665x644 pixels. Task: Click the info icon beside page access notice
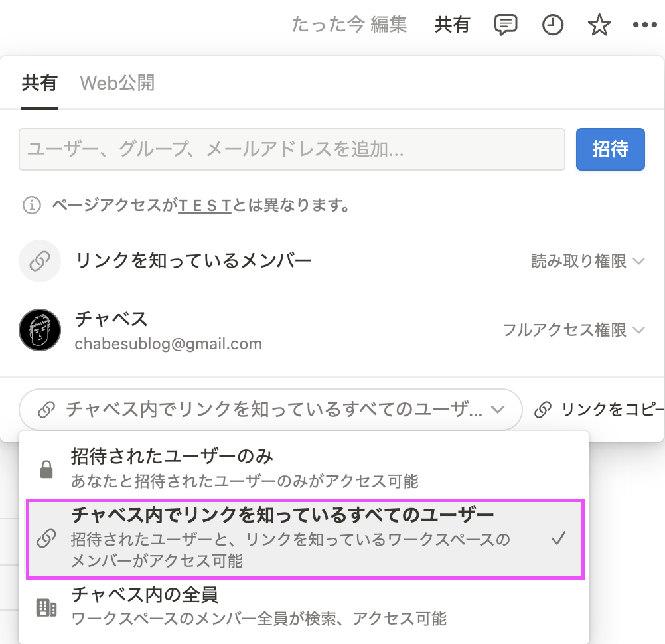pos(31,205)
